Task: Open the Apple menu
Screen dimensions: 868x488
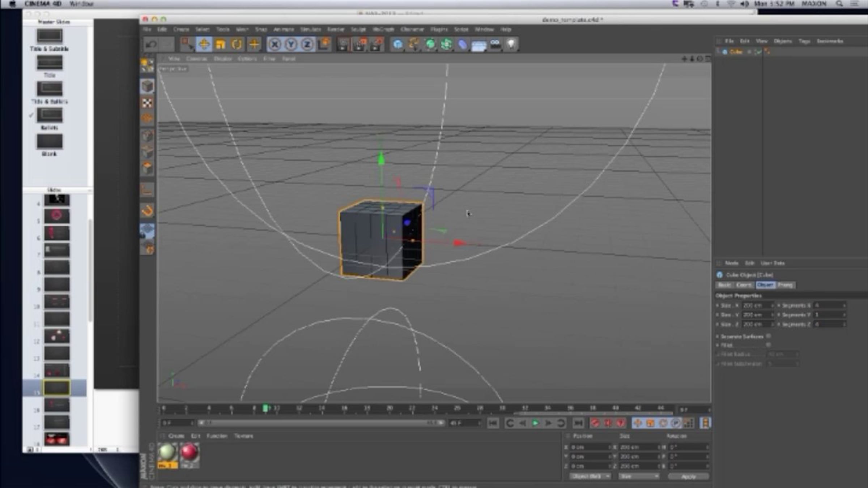Action: coord(12,4)
